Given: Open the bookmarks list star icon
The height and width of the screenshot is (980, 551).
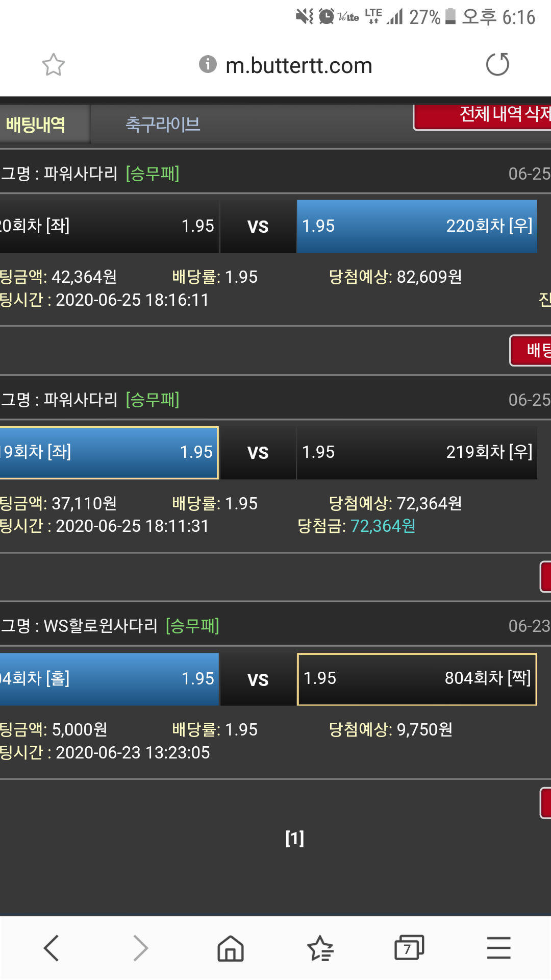Looking at the screenshot, I should coord(320,948).
